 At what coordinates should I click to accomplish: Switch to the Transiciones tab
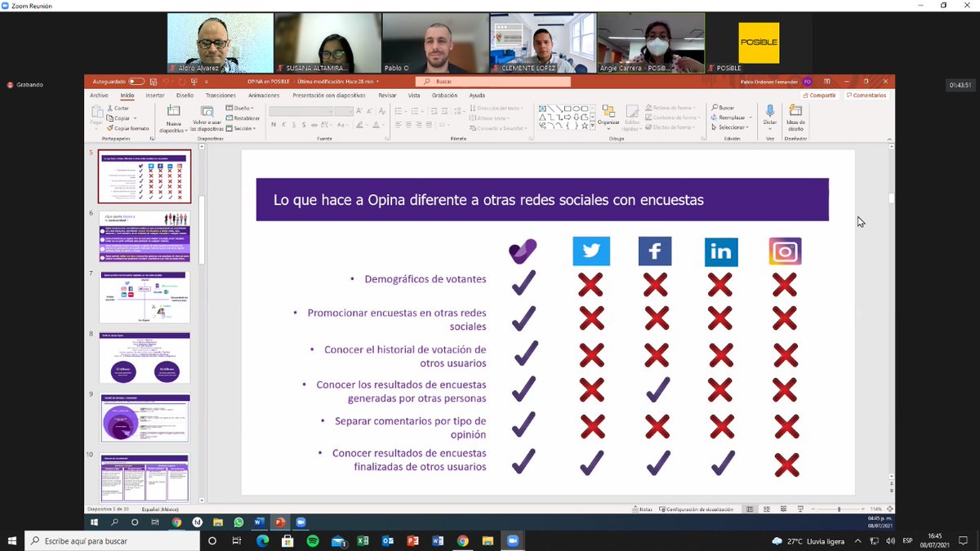click(x=220, y=95)
